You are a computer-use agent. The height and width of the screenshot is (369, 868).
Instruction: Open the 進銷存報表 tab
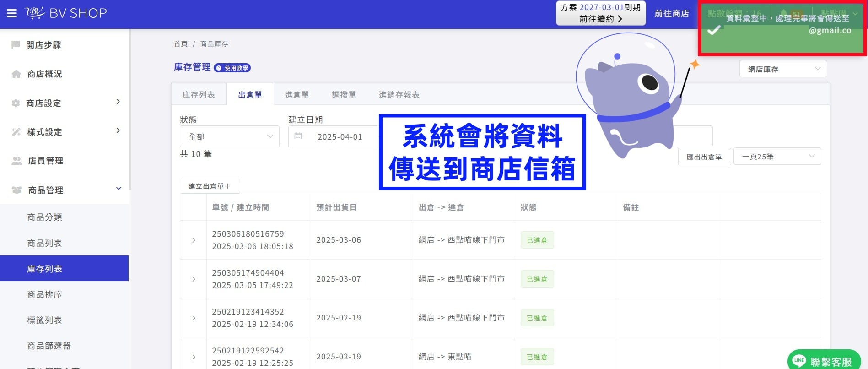(399, 95)
